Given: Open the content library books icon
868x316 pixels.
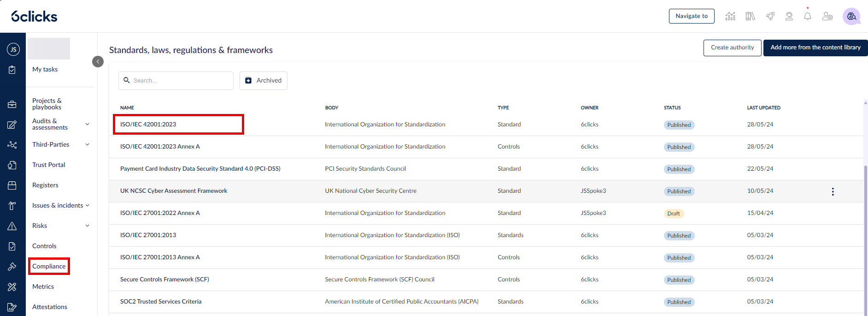Looking at the screenshot, I should click(751, 16).
